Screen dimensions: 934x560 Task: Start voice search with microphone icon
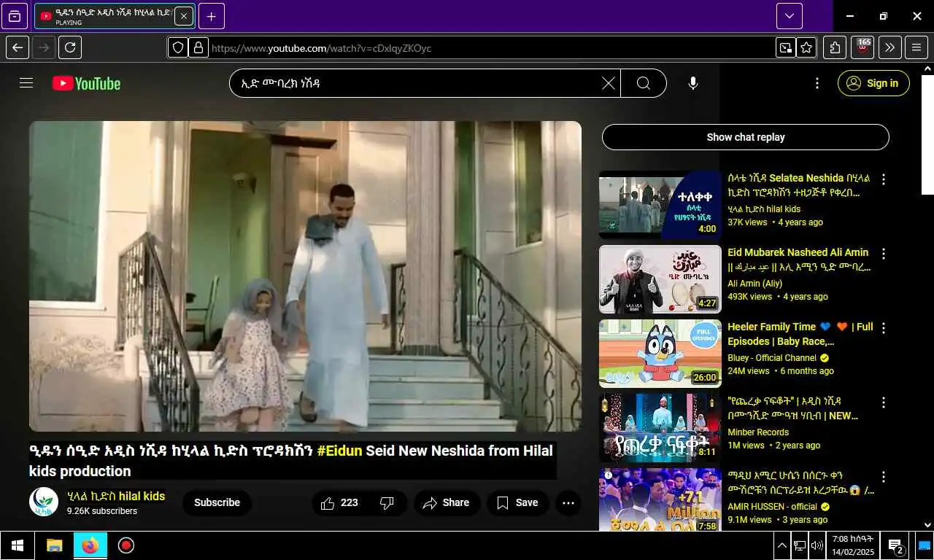pyautogui.click(x=693, y=83)
